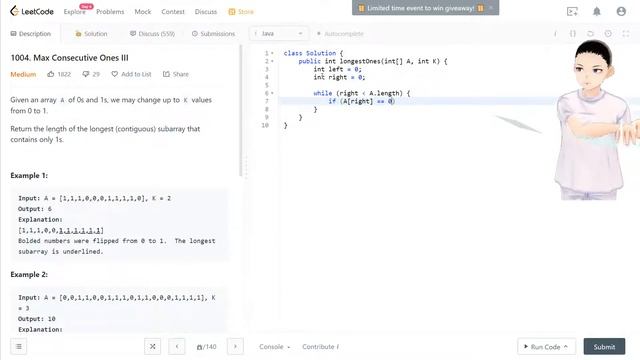
Task: Open the Mock menu item
Action: point(143,12)
